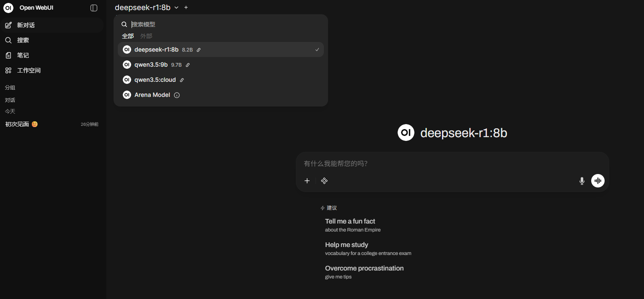
Task: Start voice mode with the waveform button
Action: click(x=598, y=181)
